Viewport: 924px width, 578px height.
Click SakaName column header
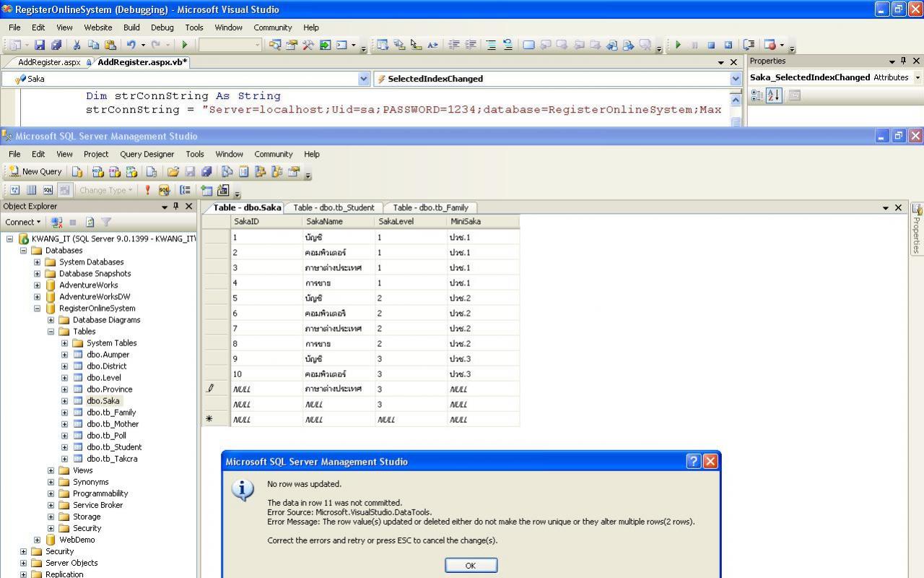click(x=339, y=222)
